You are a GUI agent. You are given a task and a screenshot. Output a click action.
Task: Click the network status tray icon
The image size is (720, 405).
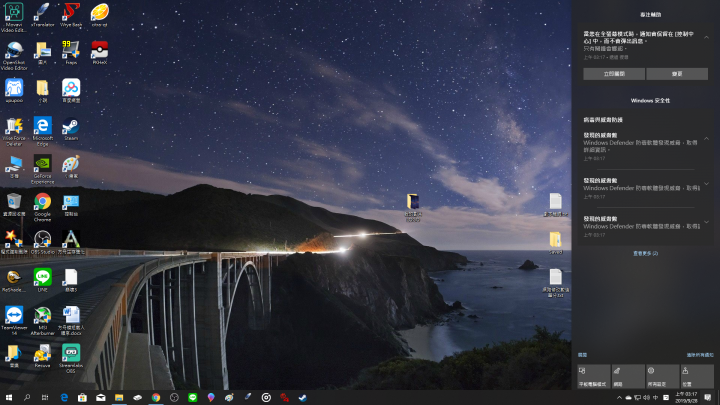click(637, 398)
